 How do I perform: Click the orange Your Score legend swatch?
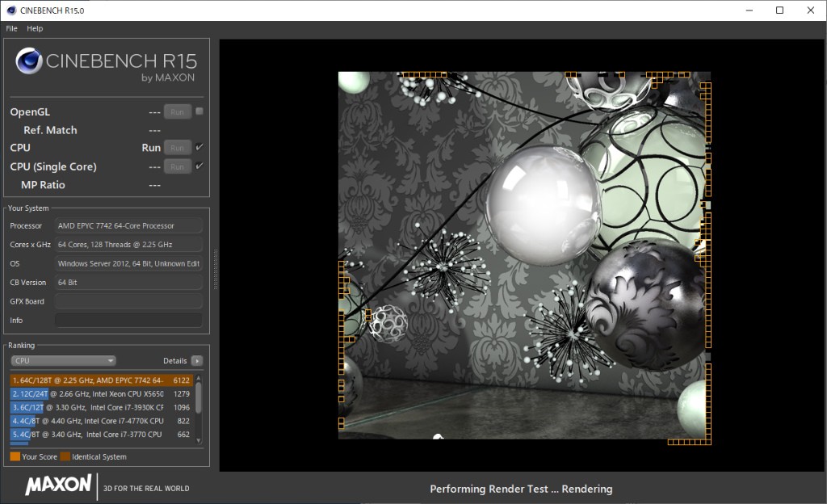[15, 457]
